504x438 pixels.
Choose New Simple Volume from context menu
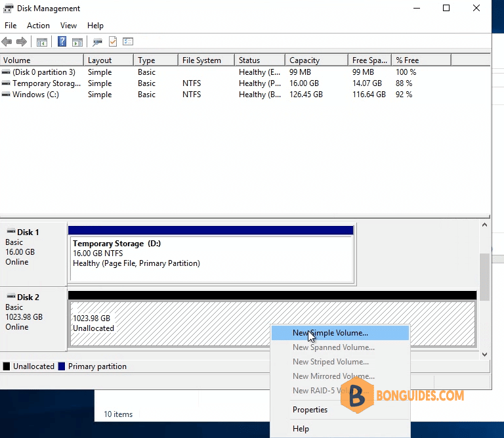pyautogui.click(x=330, y=333)
